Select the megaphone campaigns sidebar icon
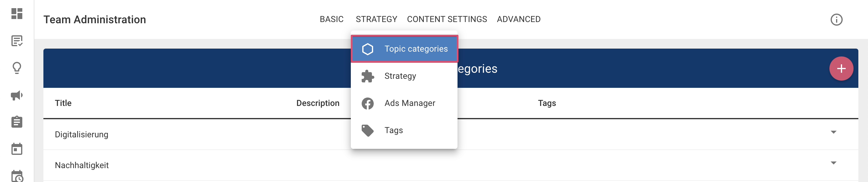This screenshot has width=868, height=182. tap(17, 95)
